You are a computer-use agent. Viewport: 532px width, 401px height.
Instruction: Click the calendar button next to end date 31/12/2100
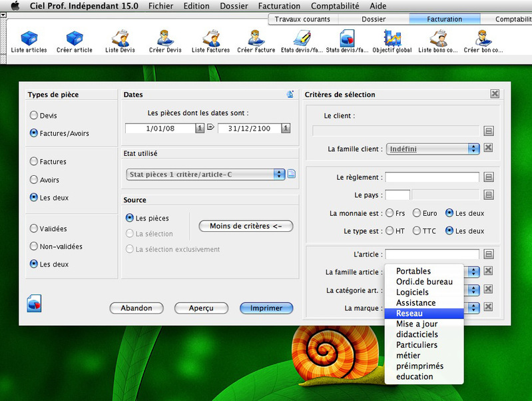(x=286, y=129)
